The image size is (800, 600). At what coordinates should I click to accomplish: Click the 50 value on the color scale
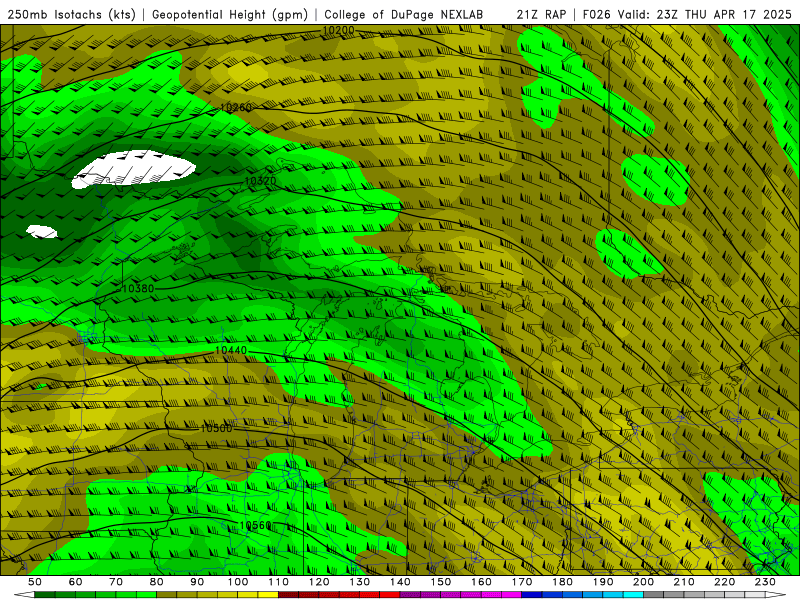[x=35, y=582]
